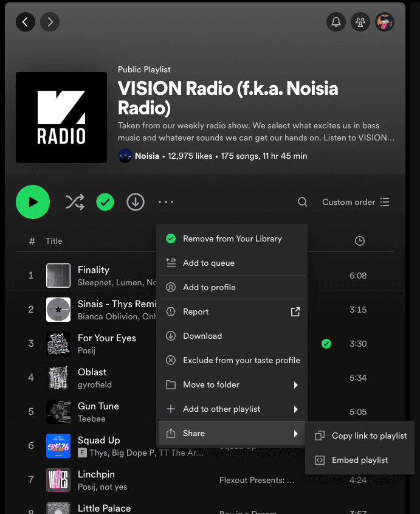Screen dimensions: 420x514
Task: Search in playlist with magnifier icon
Action: tap(303, 202)
